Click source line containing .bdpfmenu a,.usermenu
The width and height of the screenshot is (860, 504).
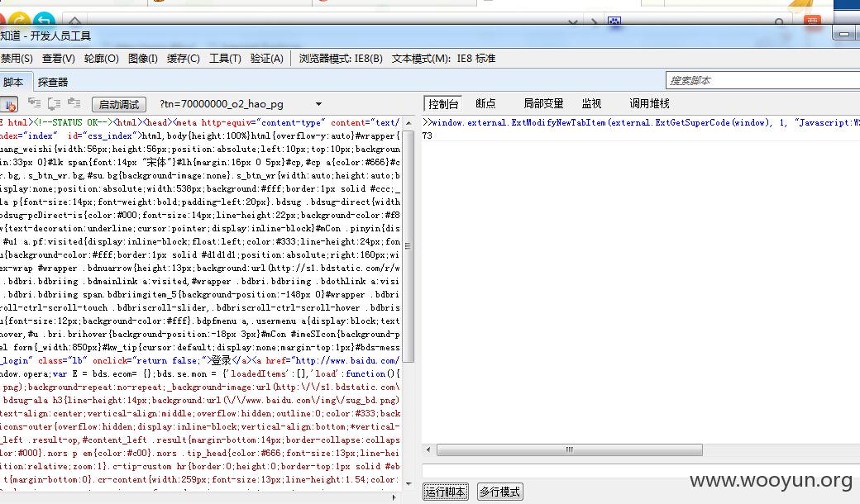pos(200,321)
